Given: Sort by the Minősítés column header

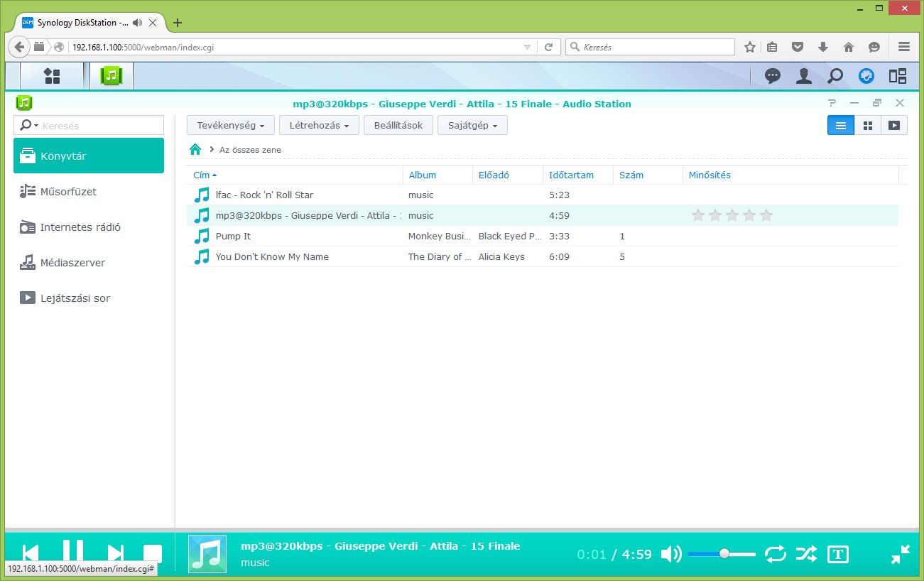Looking at the screenshot, I should (x=790, y=175).
